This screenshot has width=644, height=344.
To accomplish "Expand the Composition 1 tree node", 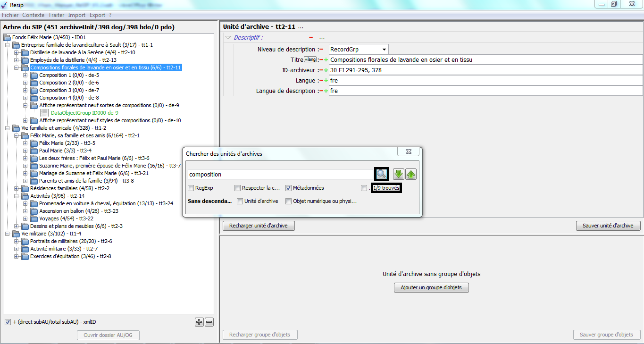I will (x=25, y=75).
